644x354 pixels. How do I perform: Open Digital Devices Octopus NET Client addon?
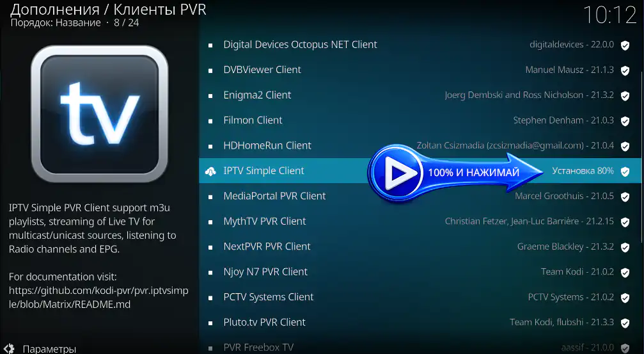click(420, 45)
